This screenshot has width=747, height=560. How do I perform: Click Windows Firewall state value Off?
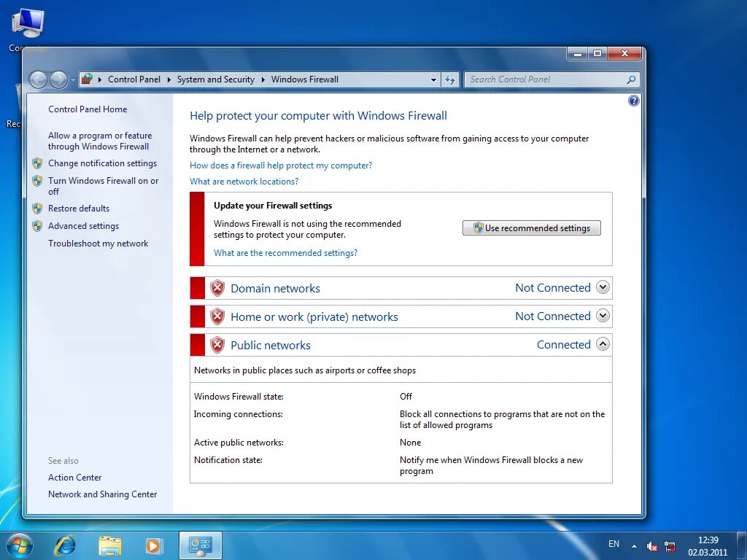(406, 397)
